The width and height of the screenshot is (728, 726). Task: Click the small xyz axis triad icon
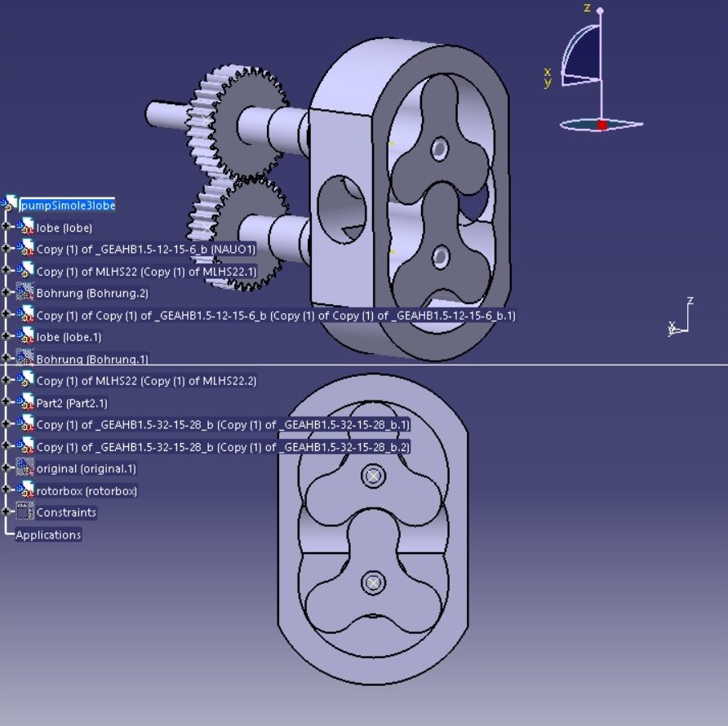coord(681,316)
